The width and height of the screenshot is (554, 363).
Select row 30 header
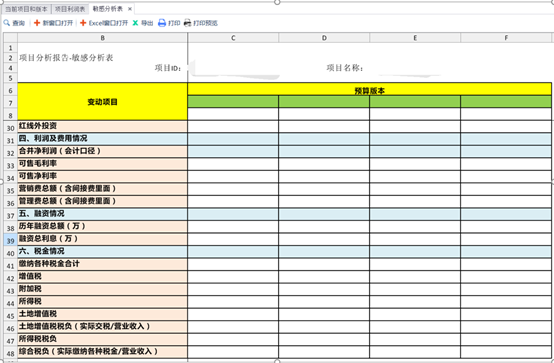tap(10, 128)
